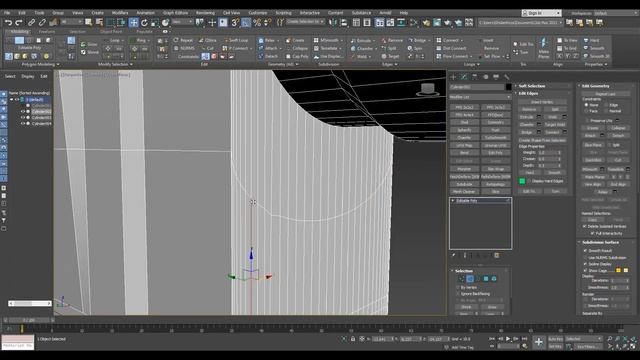Click the Undo arrow icon
The width and height of the screenshot is (640, 360).
click(x=8, y=22)
